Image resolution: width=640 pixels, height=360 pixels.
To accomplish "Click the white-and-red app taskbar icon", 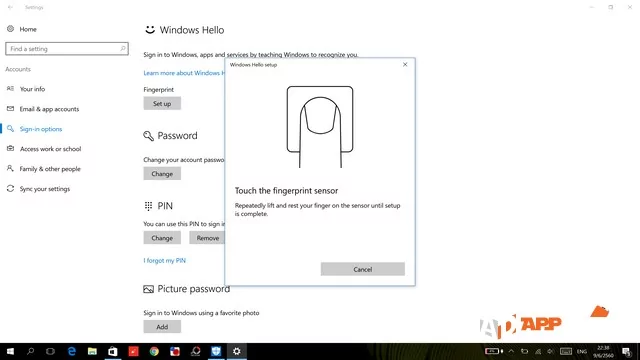I will pos(175,351).
